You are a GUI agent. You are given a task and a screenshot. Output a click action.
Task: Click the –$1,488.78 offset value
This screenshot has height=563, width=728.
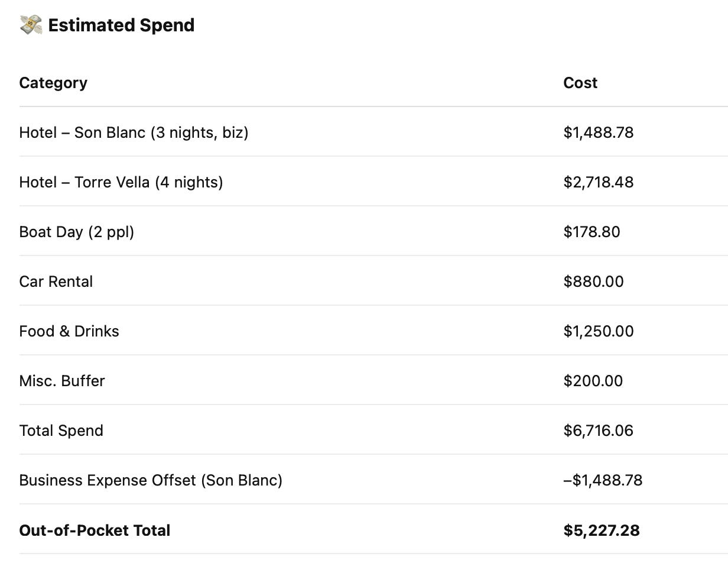pyautogui.click(x=603, y=480)
